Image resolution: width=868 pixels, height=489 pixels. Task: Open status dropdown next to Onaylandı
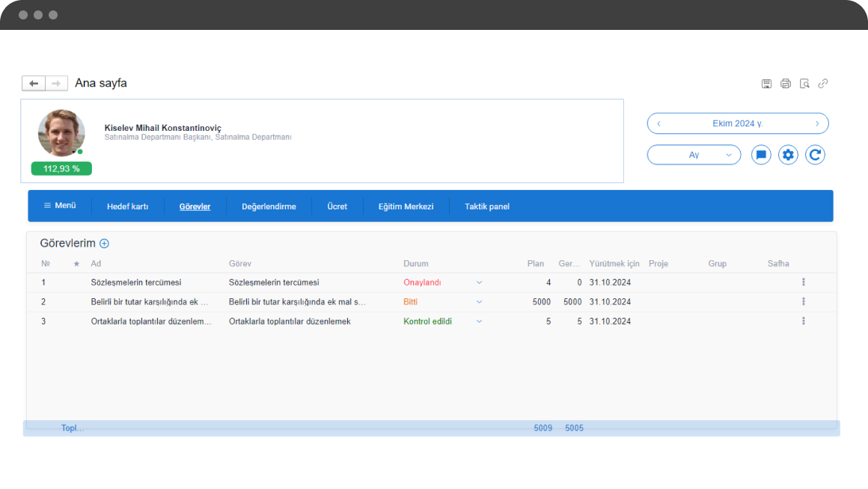(480, 283)
